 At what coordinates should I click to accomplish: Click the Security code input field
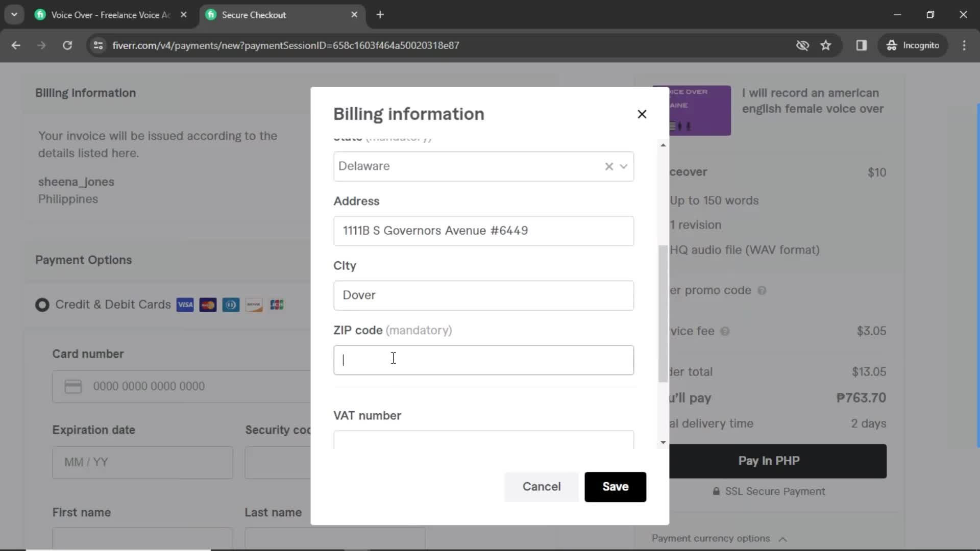(278, 463)
